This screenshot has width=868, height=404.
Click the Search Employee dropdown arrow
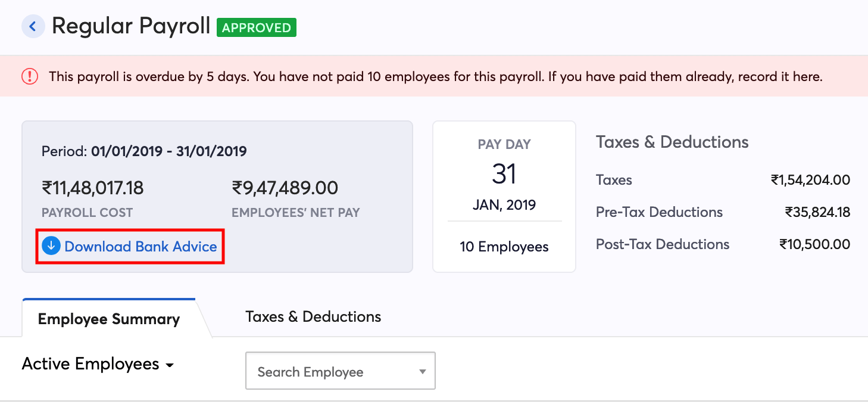pos(422,372)
